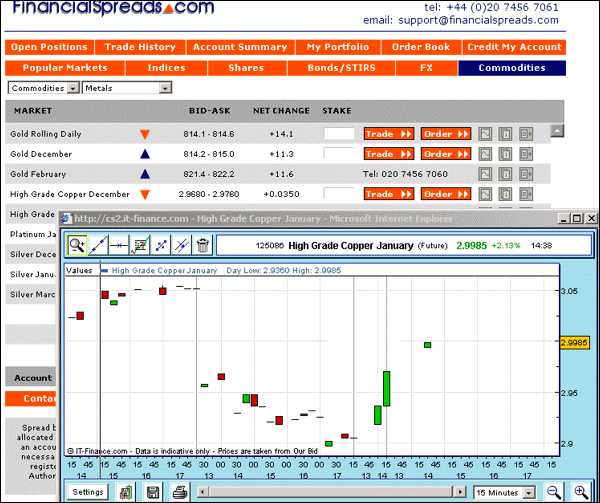
Task: Open the indicator chart tool with green checkmark
Action: click(x=140, y=245)
